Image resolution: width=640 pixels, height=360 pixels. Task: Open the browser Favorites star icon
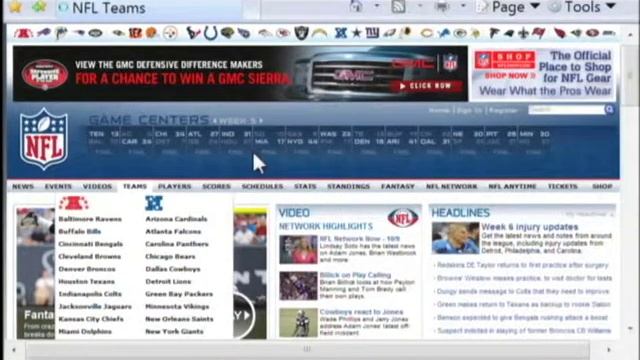tap(15, 7)
